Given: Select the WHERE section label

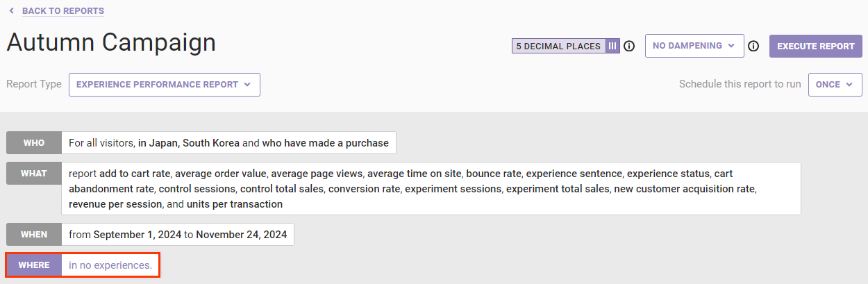Looking at the screenshot, I should click(34, 265).
